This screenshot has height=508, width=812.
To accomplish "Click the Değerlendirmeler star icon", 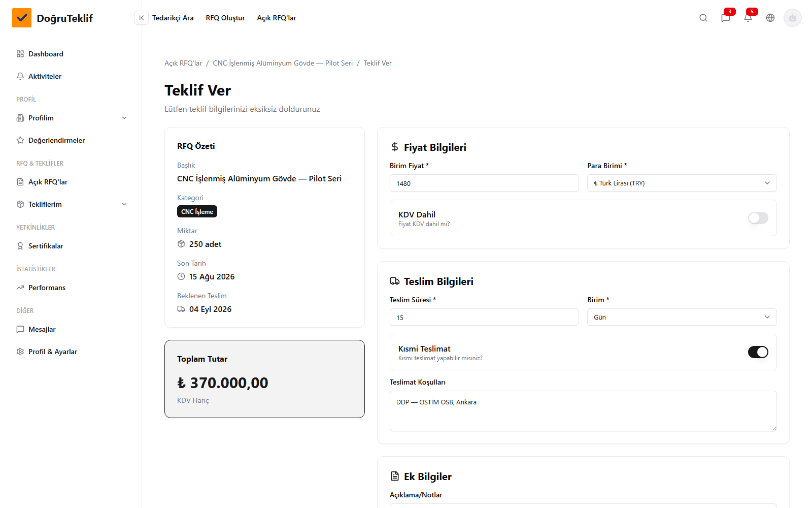I will pyautogui.click(x=20, y=140).
